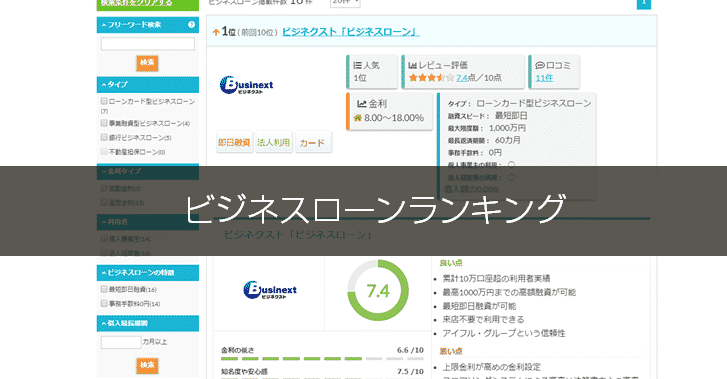The height and width of the screenshot is (379, 727).
Task: Click the 最長返済期間: 60カ月 detail row
Action: point(484,140)
